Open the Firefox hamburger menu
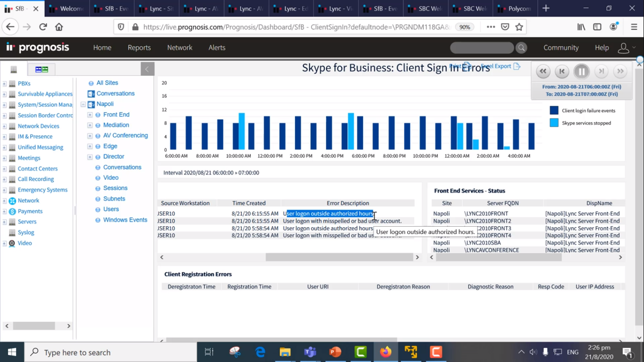Image resolution: width=644 pixels, height=362 pixels. [x=634, y=27]
